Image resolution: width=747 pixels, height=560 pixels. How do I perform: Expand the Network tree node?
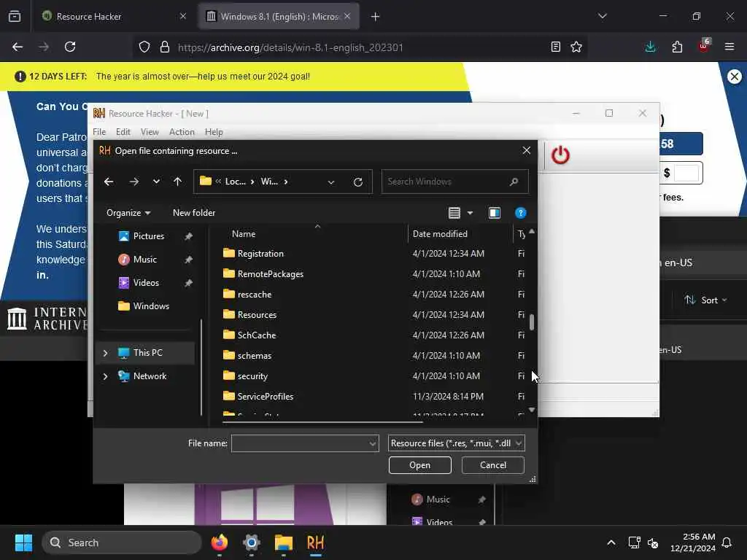coord(105,376)
